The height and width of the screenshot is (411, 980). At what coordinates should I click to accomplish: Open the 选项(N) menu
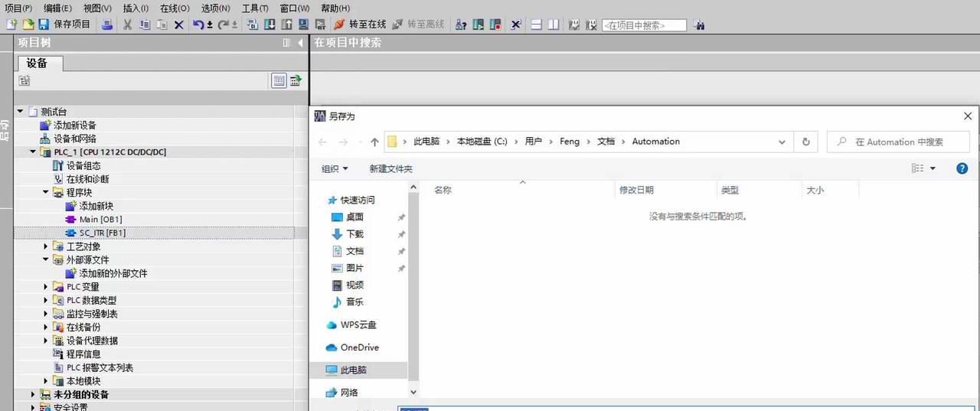pyautogui.click(x=215, y=8)
